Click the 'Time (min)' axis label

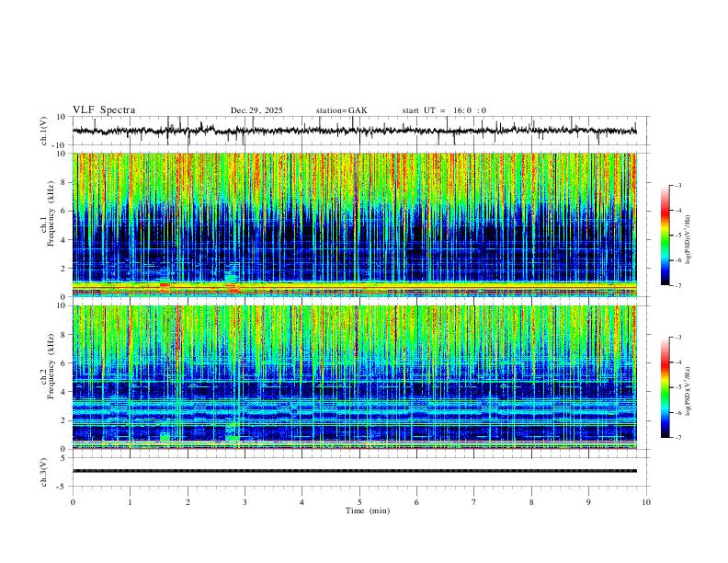click(x=368, y=511)
